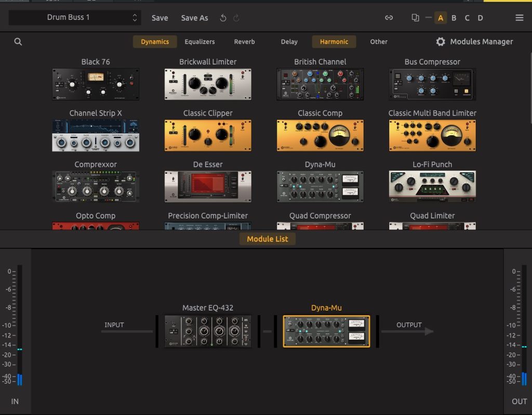Image resolution: width=532 pixels, height=415 pixels.
Task: Toggle the Dynamics category filter
Action: (155, 42)
